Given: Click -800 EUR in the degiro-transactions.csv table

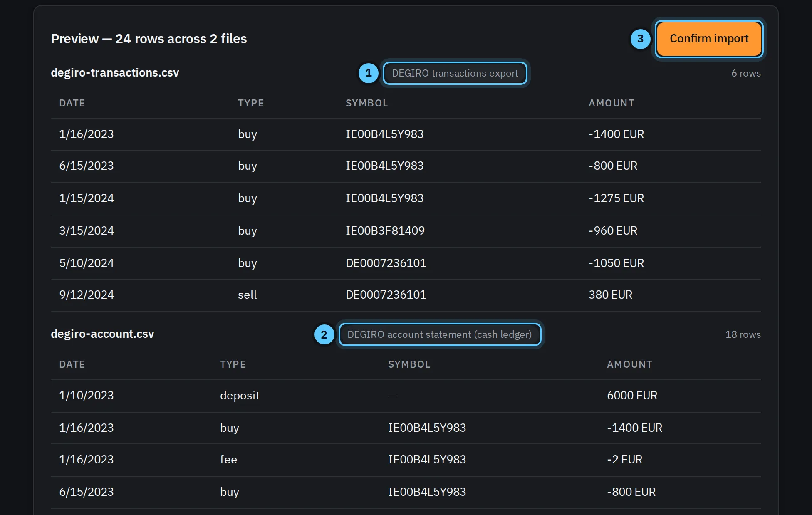Looking at the screenshot, I should pyautogui.click(x=613, y=166).
